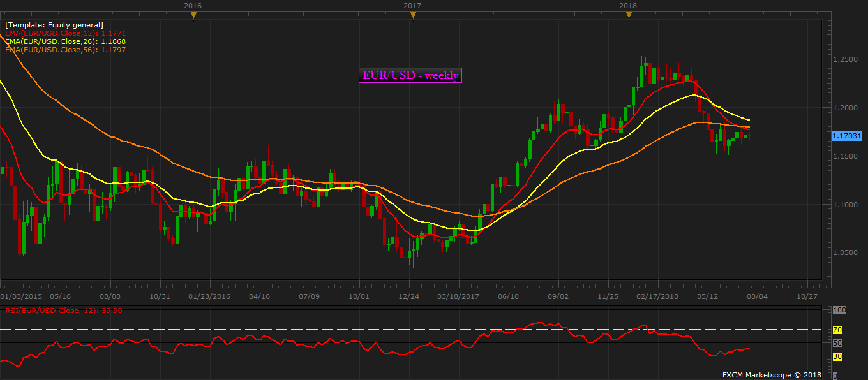Click the RSI 30 oversold level tag

click(837, 356)
